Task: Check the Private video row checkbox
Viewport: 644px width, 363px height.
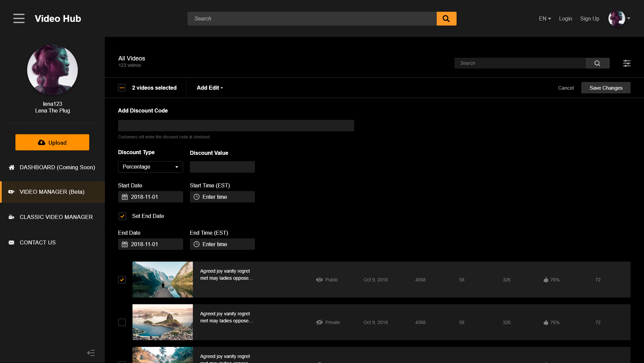Action: [122, 322]
